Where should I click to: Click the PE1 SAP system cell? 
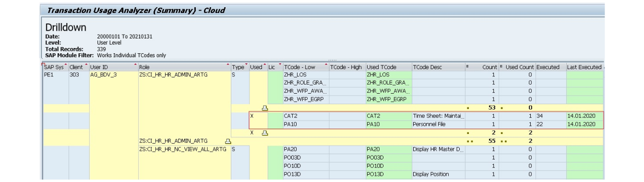[55, 75]
